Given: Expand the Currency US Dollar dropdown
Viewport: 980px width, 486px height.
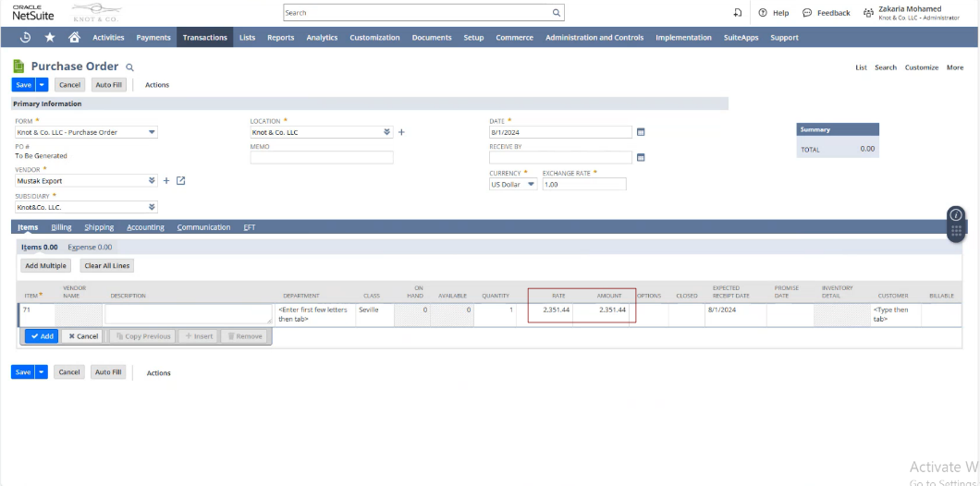Looking at the screenshot, I should coord(531,184).
